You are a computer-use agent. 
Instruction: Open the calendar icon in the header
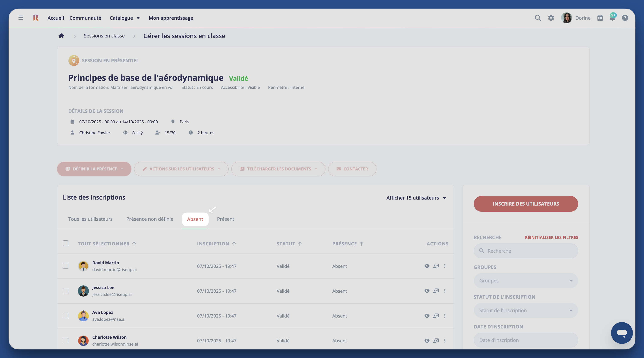[600, 18]
